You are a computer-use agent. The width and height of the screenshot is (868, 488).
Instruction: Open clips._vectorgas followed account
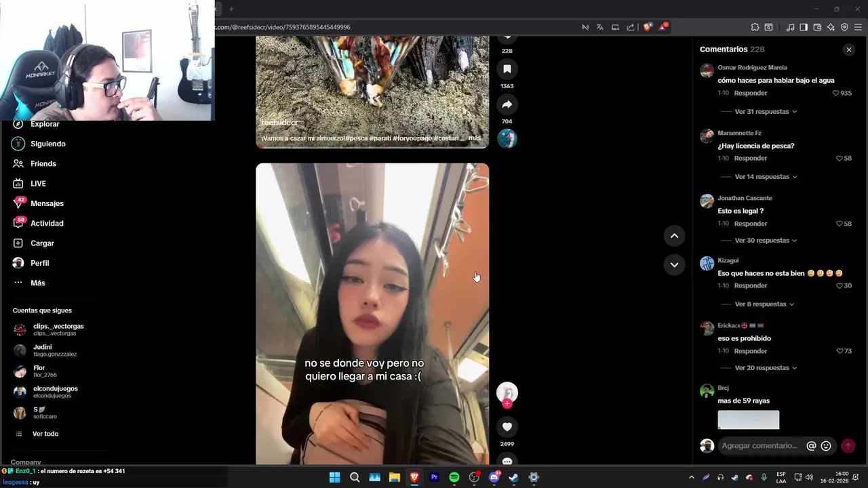(49, 329)
